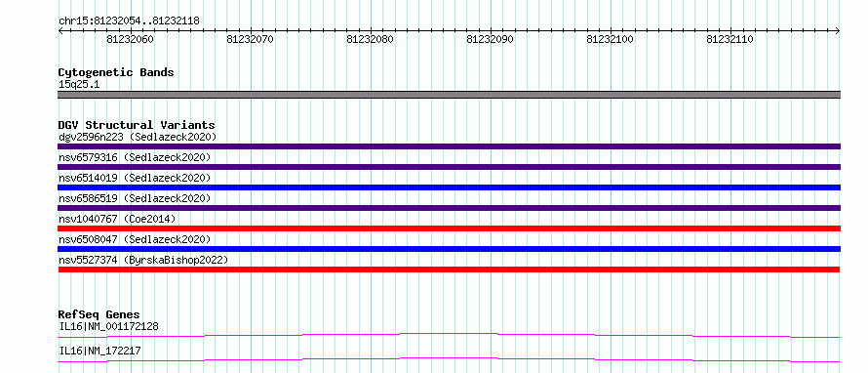Select the gray 15q25.1 cytoband bar
This screenshot has height=373, width=868.
[449, 95]
